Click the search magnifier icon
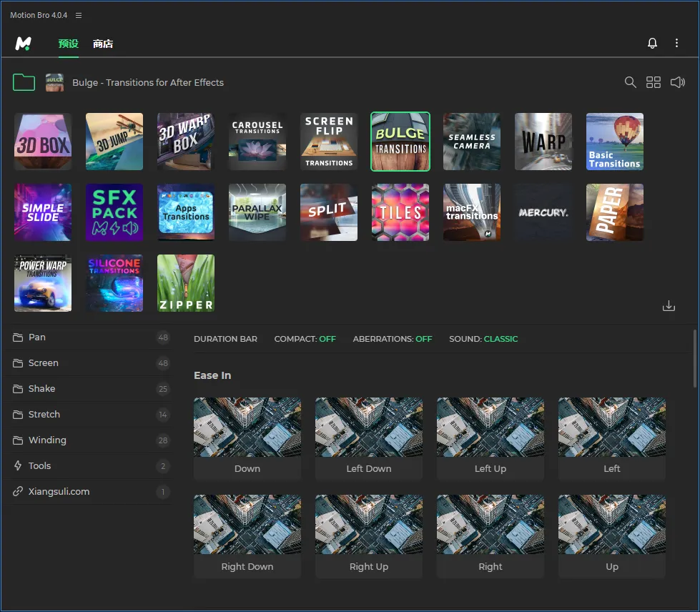This screenshot has width=700, height=612. pyautogui.click(x=630, y=82)
